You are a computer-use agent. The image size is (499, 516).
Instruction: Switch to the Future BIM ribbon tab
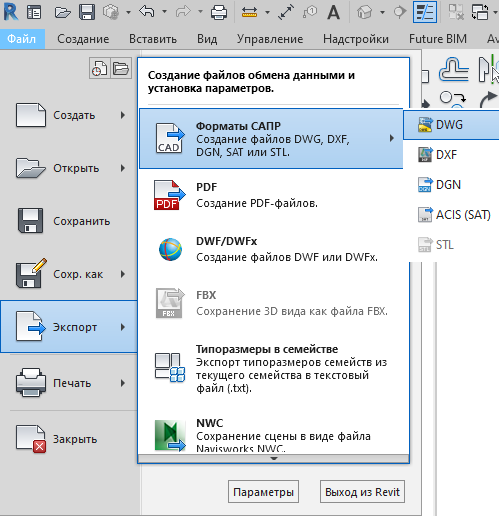(x=438, y=39)
